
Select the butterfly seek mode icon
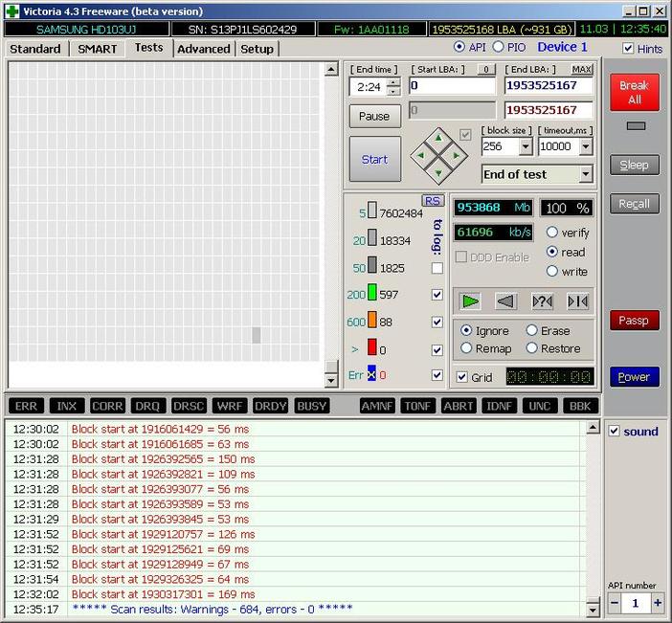577,301
